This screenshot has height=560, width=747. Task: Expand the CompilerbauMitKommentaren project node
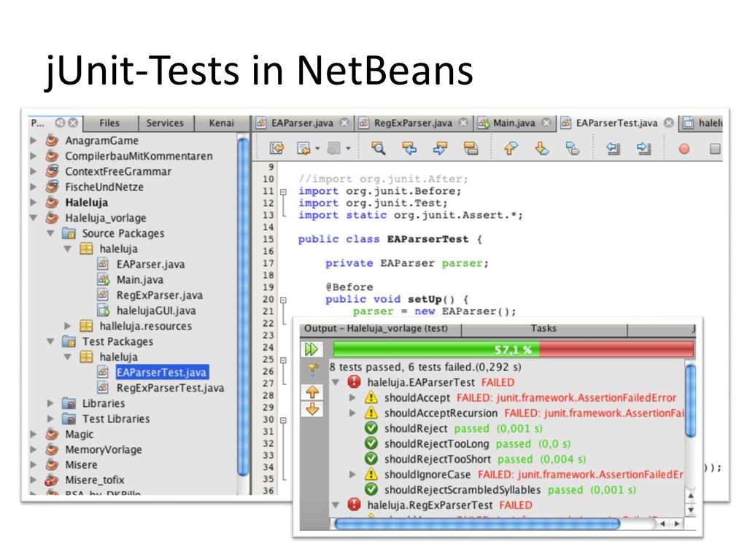click(x=34, y=156)
